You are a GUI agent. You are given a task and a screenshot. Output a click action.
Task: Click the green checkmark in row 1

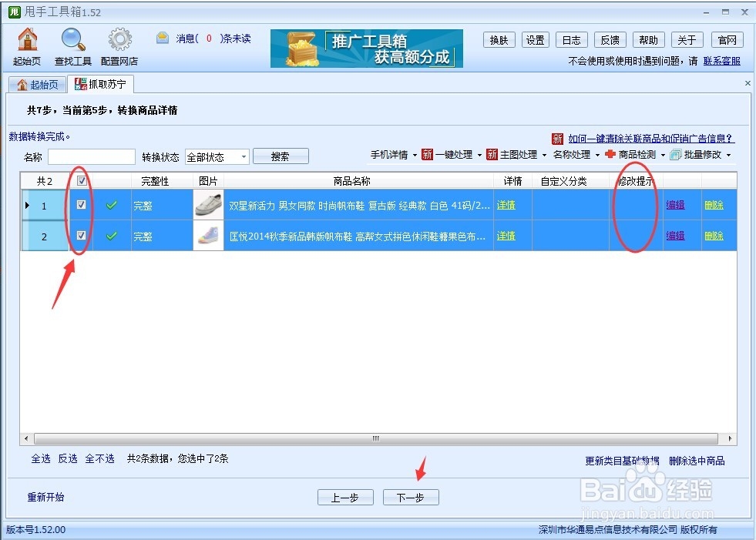tap(112, 205)
